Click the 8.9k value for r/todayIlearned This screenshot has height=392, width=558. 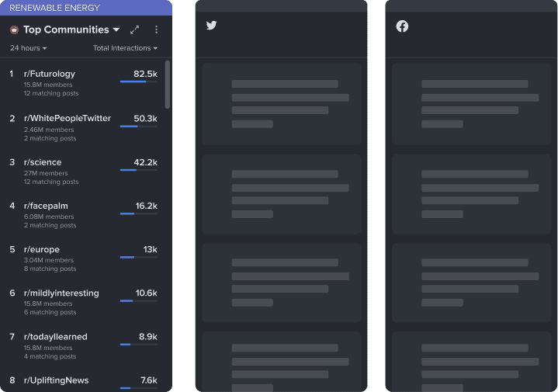pos(148,336)
